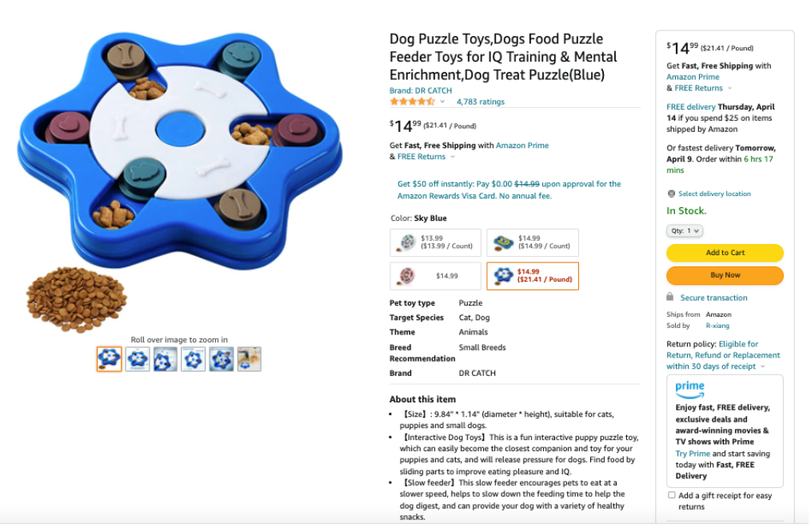Viewport: 811px width, 532px height.
Task: Click the secure transaction lock icon
Action: click(x=669, y=297)
